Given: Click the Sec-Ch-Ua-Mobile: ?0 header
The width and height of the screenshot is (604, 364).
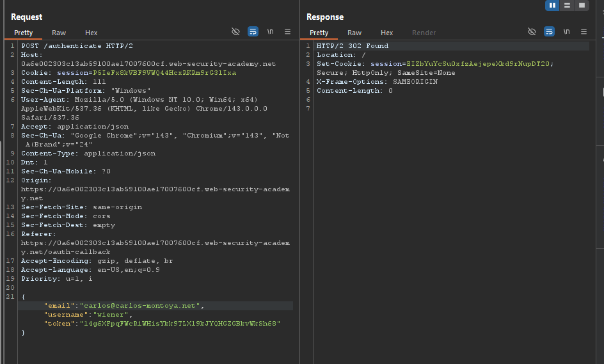Looking at the screenshot, I should (x=66, y=171).
